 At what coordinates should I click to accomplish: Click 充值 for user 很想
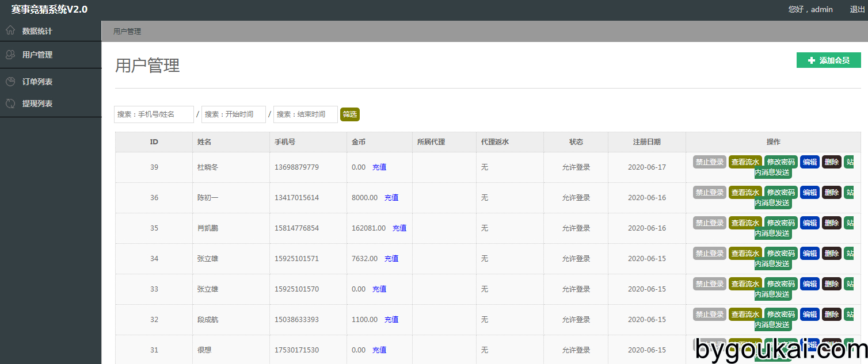coord(379,350)
